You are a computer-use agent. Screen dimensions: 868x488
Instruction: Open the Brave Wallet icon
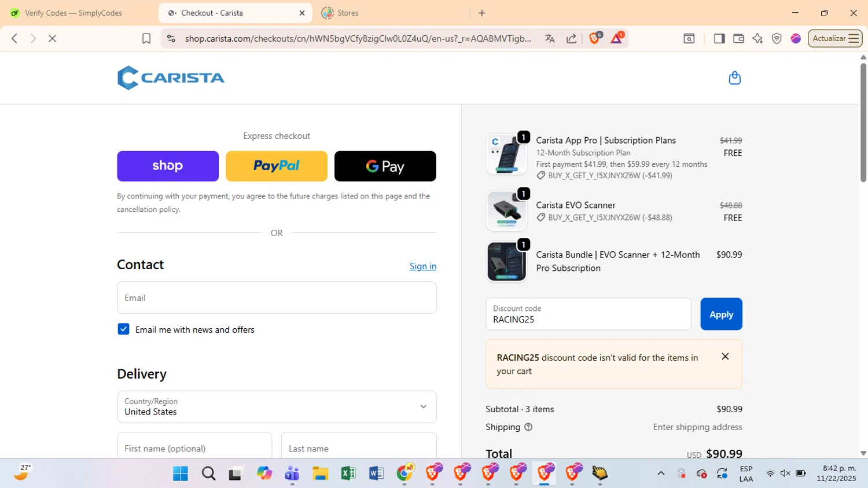[738, 38]
